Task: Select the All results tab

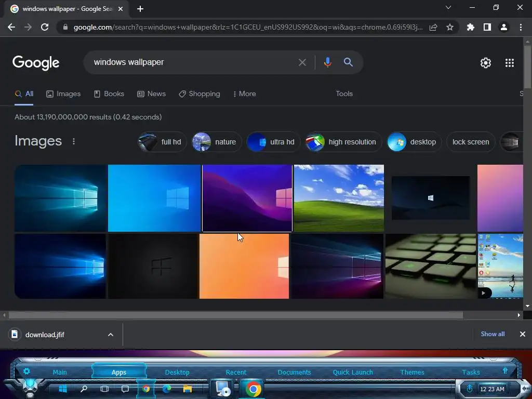Action: [x=24, y=94]
